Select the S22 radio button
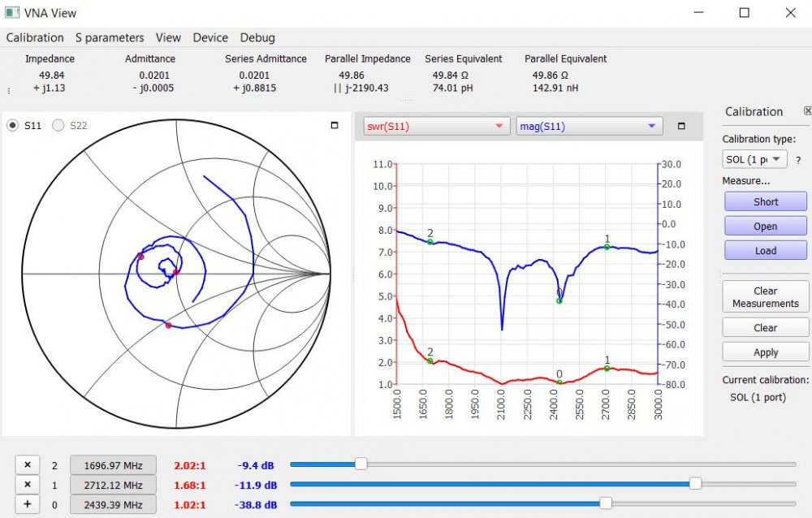 pos(58,125)
